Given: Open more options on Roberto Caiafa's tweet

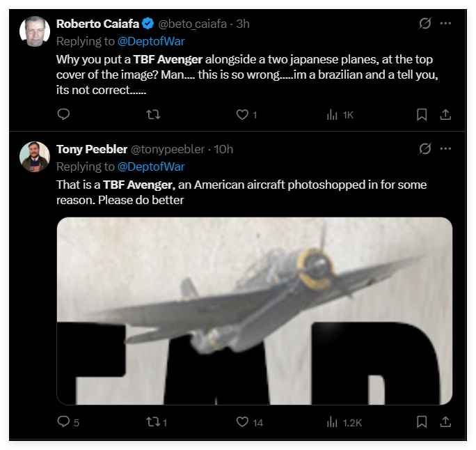Looking at the screenshot, I should pos(446,24).
